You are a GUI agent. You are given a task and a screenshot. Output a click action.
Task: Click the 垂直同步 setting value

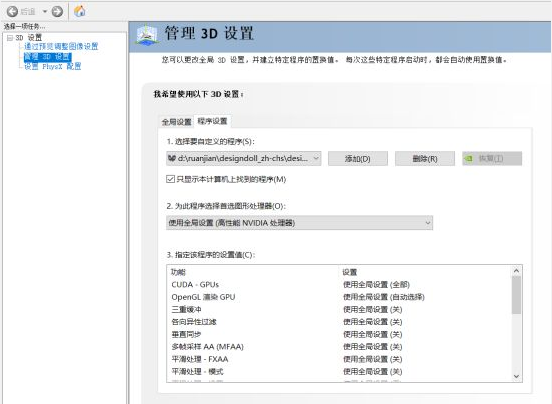coord(372,334)
